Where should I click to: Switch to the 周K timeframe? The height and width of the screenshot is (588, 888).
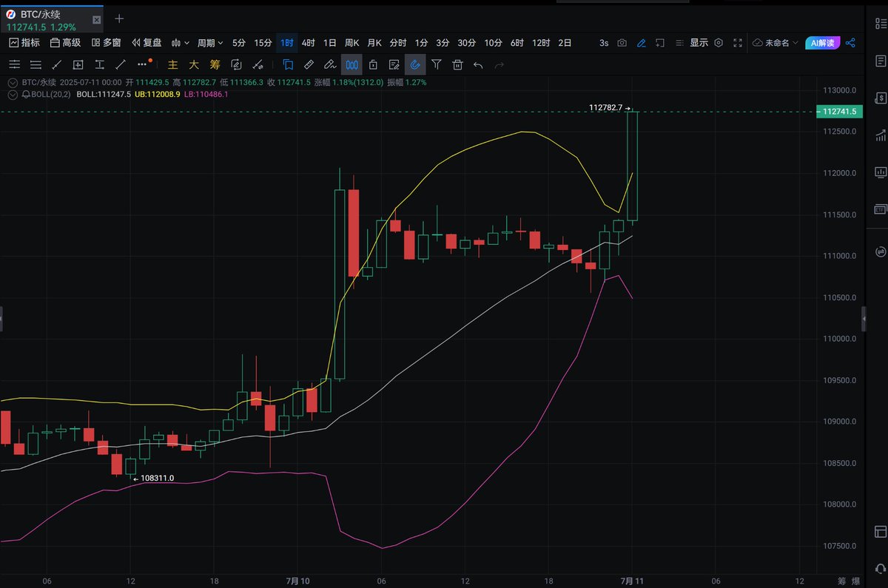pos(352,43)
